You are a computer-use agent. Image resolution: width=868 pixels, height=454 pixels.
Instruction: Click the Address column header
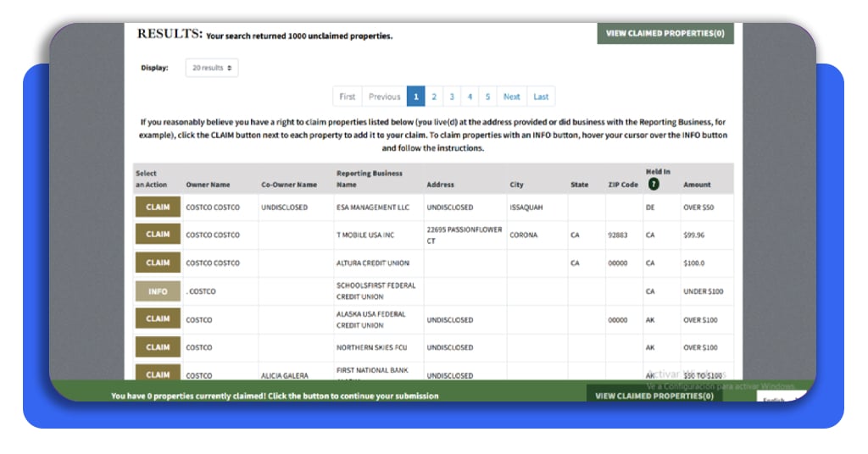click(440, 185)
